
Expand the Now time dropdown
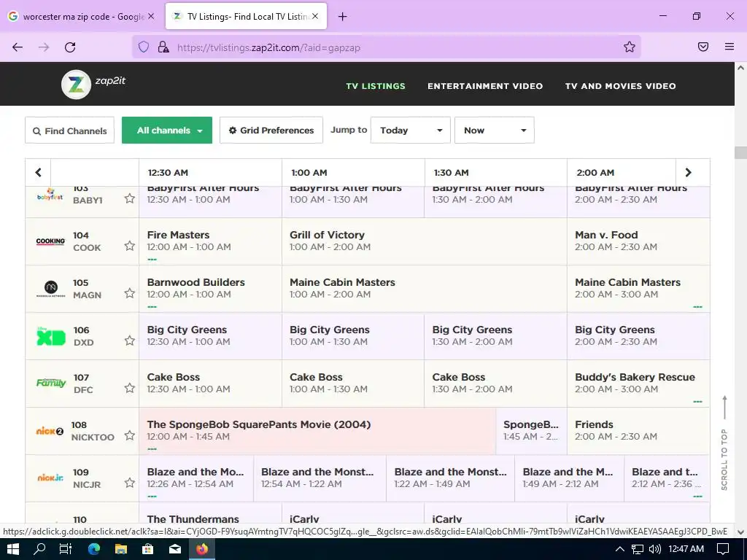pos(495,130)
